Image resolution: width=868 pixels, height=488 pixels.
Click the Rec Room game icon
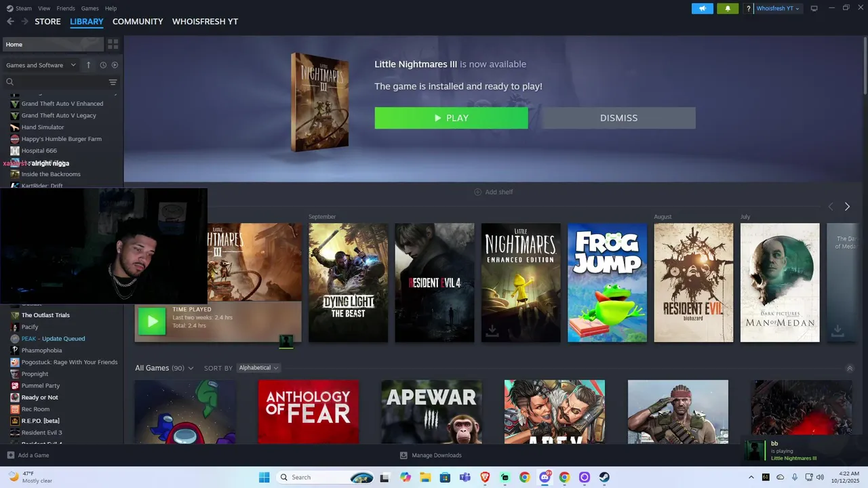click(x=15, y=409)
